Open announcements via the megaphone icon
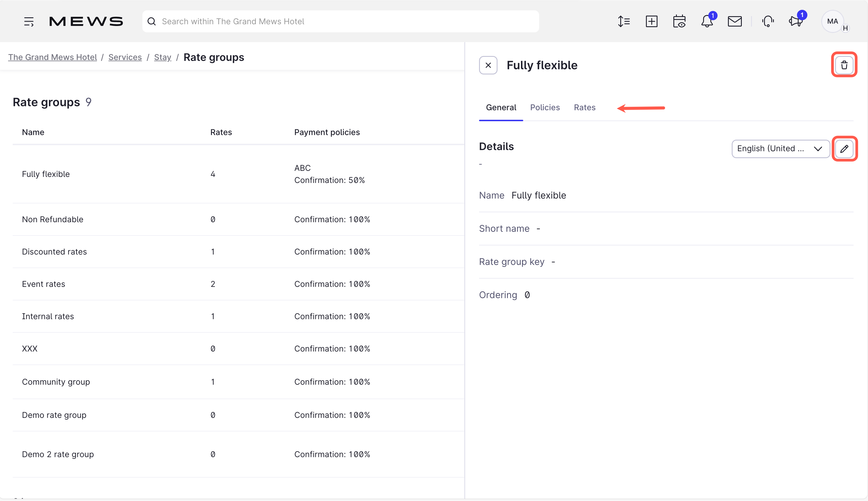 [x=796, y=21]
